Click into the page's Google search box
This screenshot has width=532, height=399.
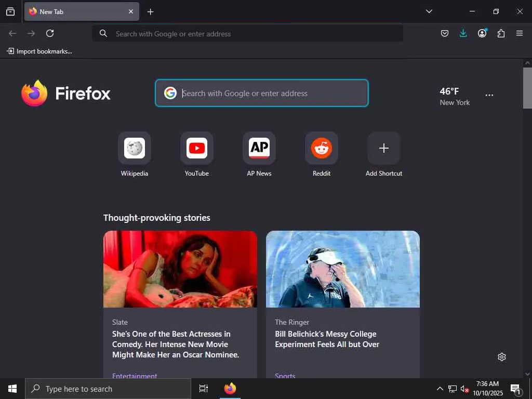(x=262, y=93)
